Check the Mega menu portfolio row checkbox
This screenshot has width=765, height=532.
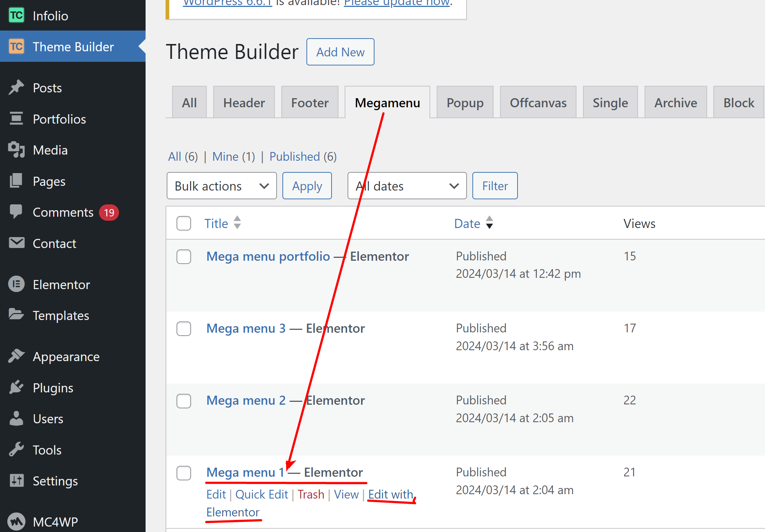click(184, 257)
